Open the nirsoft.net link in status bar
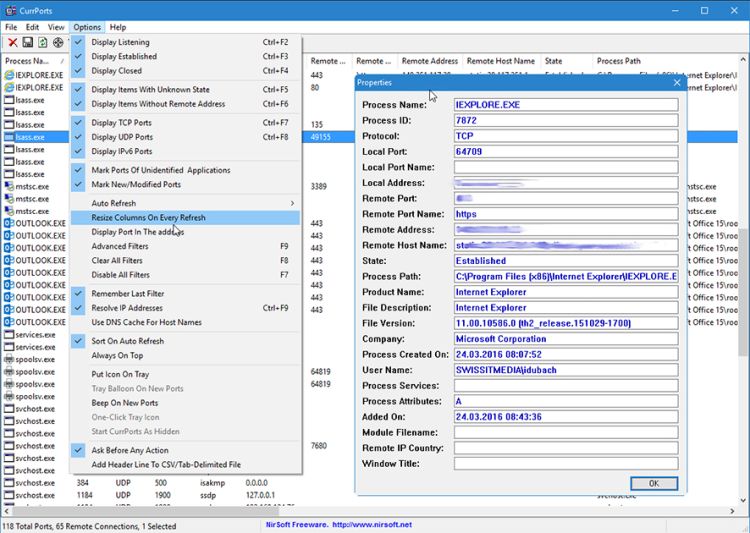 click(372, 525)
